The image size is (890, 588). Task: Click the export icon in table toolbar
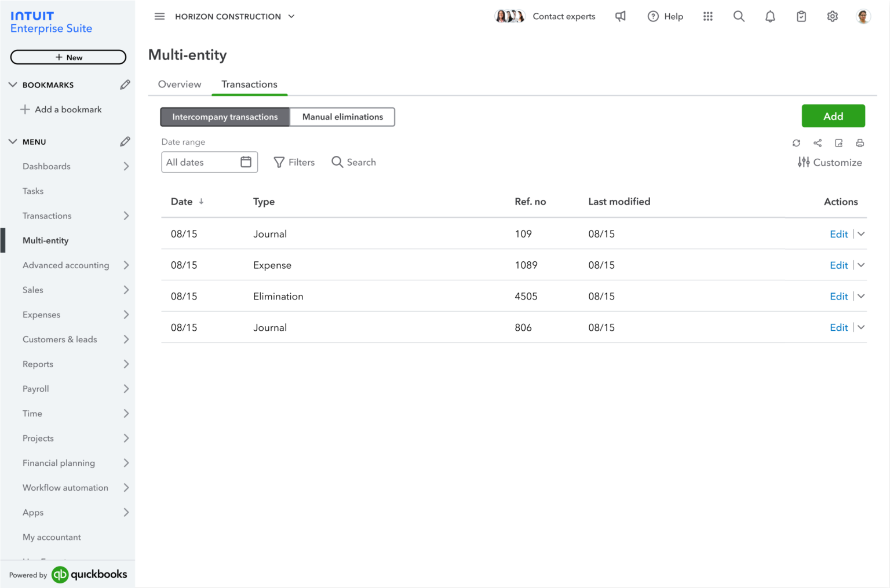(x=838, y=143)
